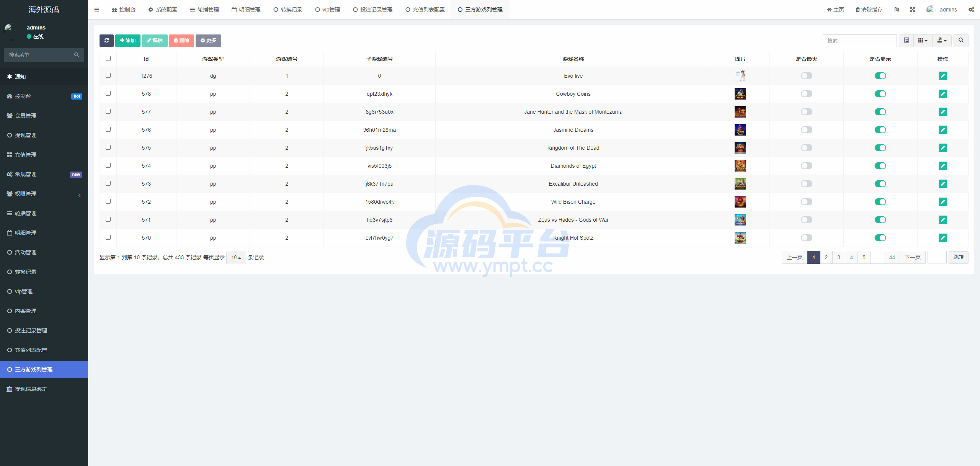Click into the table 搜索 search field
Viewport: 980px width, 466px height.
860,41
